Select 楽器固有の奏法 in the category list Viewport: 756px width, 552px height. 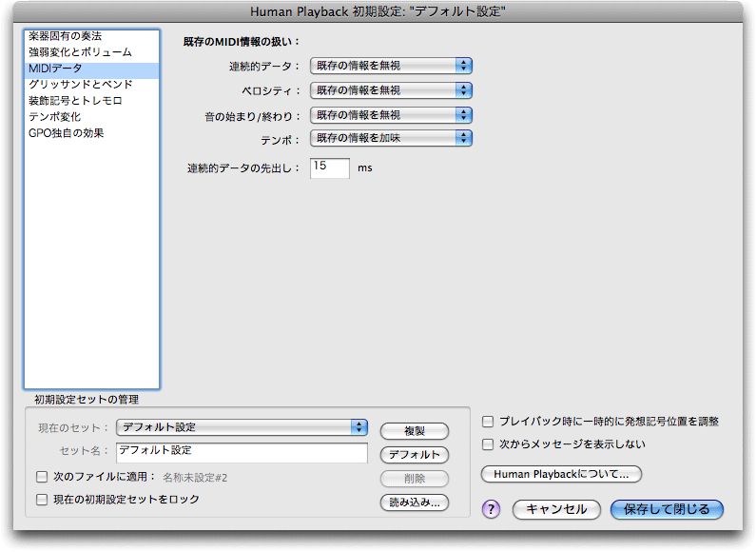tap(91, 36)
